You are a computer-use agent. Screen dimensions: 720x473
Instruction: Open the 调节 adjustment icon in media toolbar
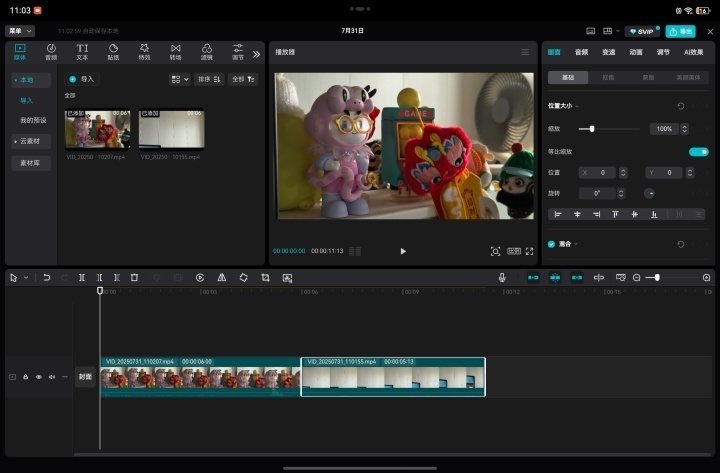click(238, 52)
